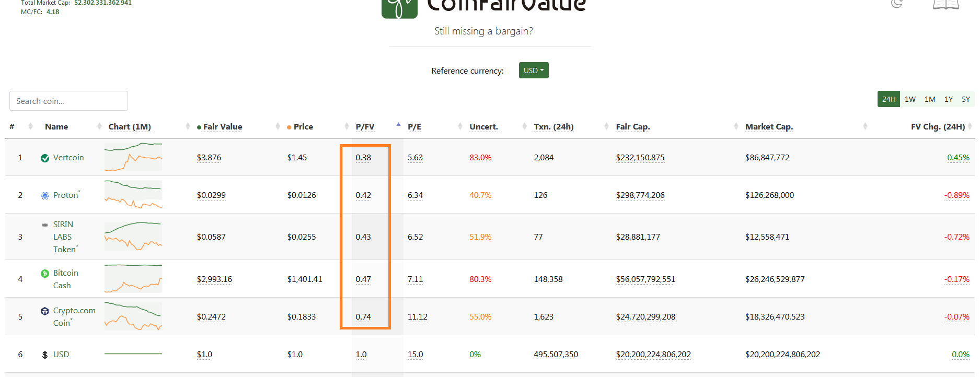The image size is (980, 377).
Task: Click the Crypto.com Coin logo icon
Action: point(45,311)
